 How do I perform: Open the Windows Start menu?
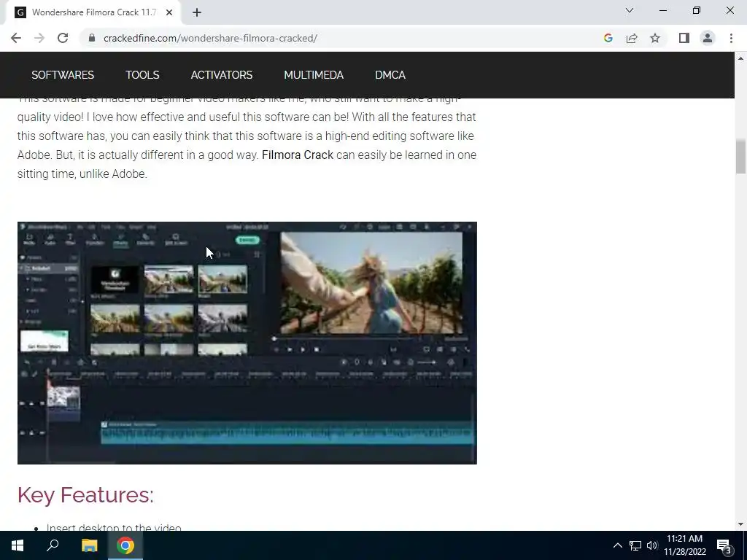pyautogui.click(x=18, y=545)
